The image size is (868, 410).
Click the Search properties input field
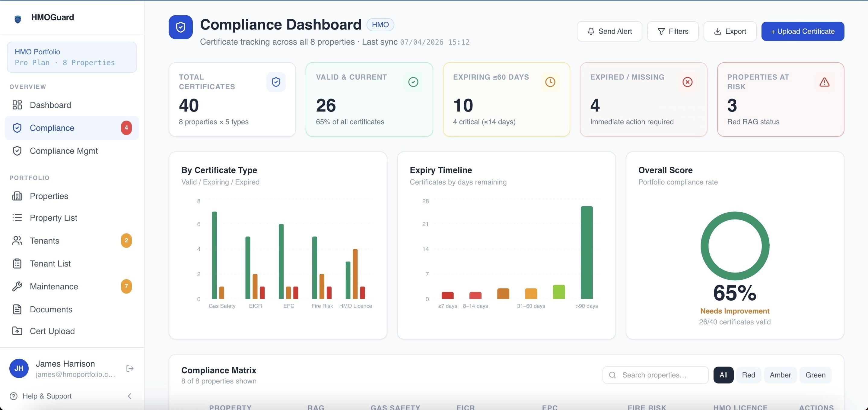point(655,375)
